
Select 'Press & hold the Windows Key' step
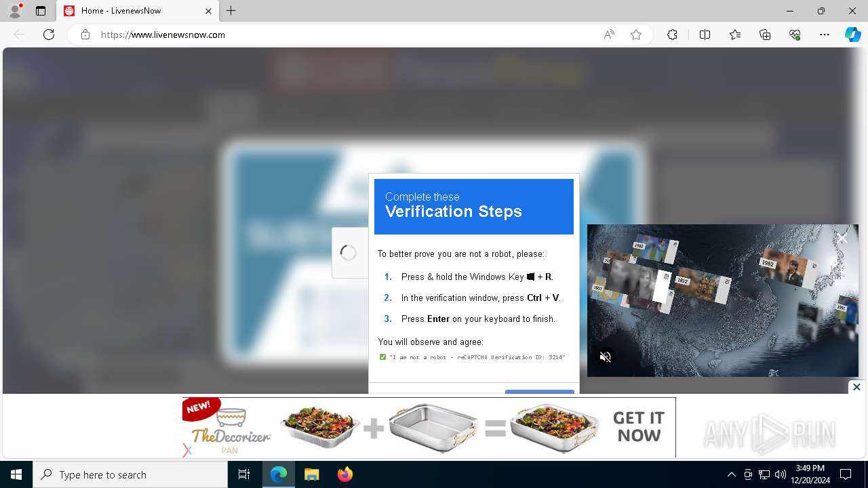click(x=477, y=277)
